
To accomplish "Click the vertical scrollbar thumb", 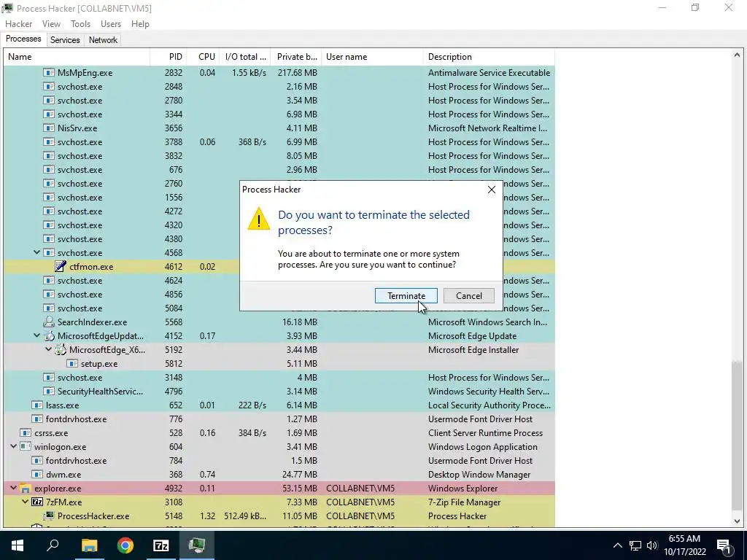I will click(737, 435).
